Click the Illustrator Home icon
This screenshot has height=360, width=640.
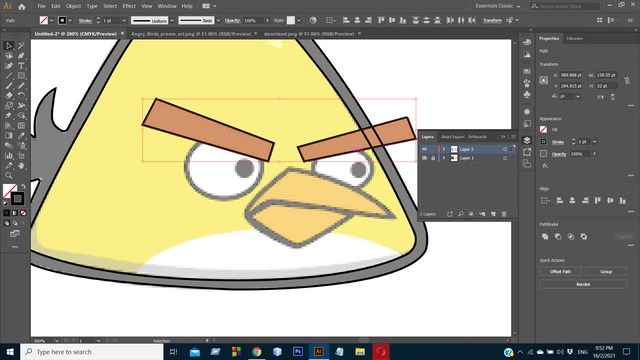coord(21,6)
